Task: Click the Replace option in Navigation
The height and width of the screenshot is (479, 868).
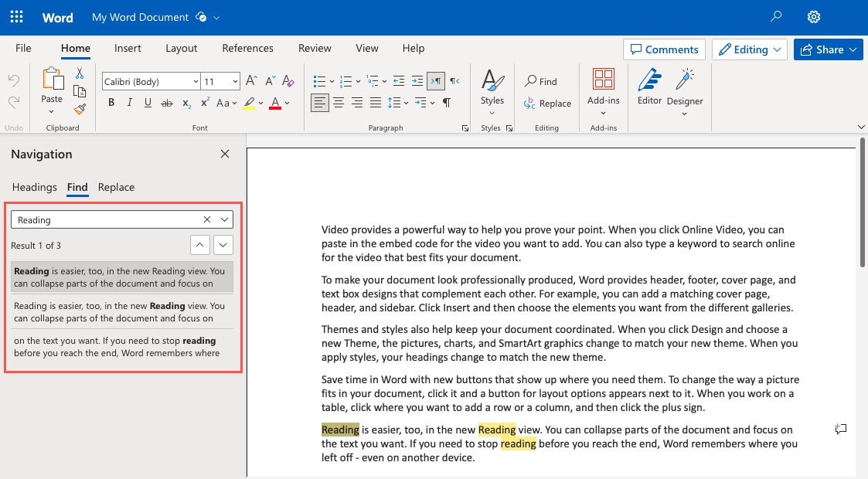Action: (x=116, y=187)
